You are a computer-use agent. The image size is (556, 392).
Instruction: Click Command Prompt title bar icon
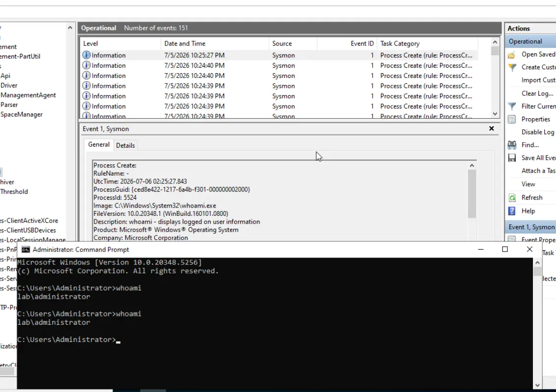coord(26,250)
